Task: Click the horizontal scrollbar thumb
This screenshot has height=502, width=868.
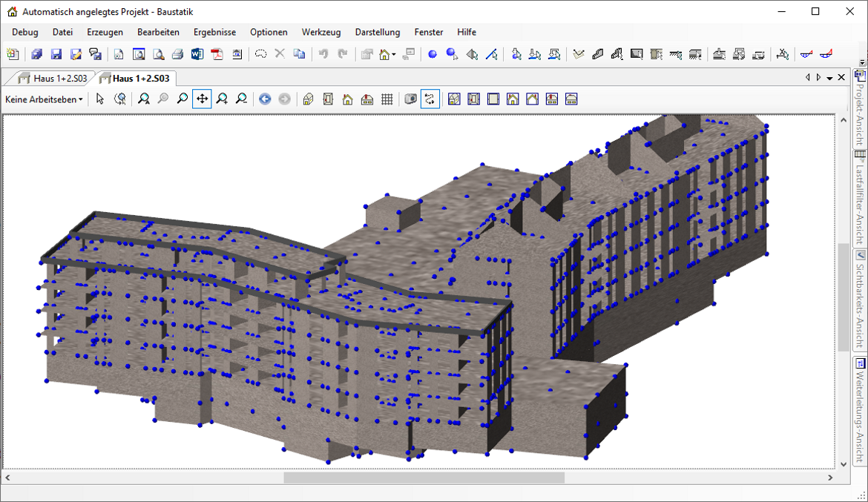Action: (424, 478)
